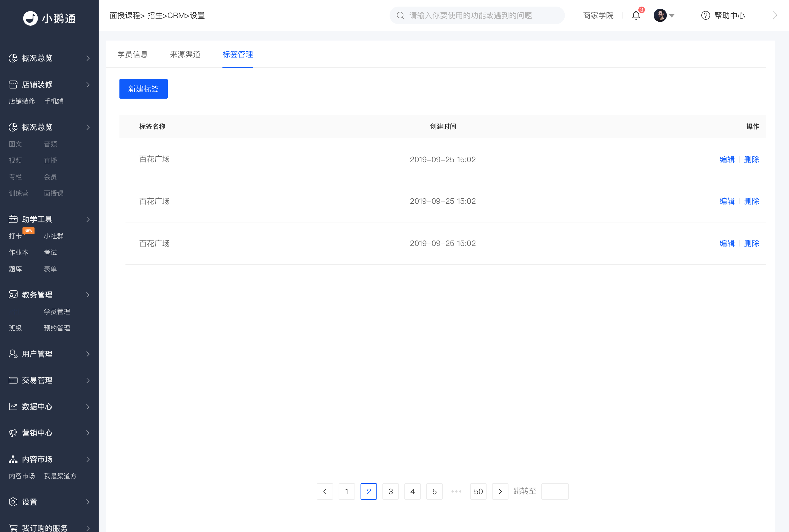789x532 pixels.
Task: Open 我是渠道方 in the sidebar
Action: [60, 476]
